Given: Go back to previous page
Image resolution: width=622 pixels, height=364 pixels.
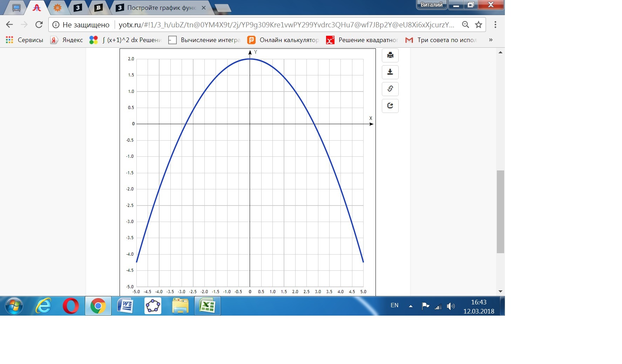Looking at the screenshot, I should (9, 25).
